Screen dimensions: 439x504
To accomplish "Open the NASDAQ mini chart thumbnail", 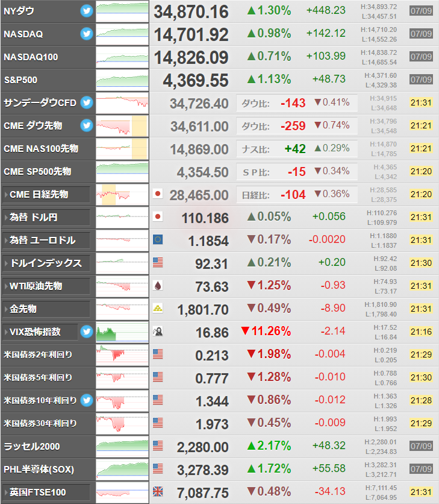I will click(122, 34).
